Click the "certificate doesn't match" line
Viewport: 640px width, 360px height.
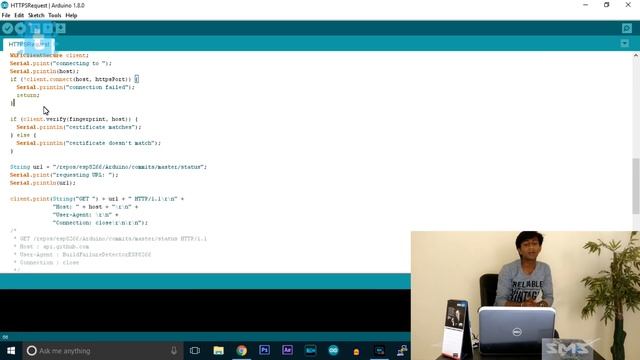89,143
